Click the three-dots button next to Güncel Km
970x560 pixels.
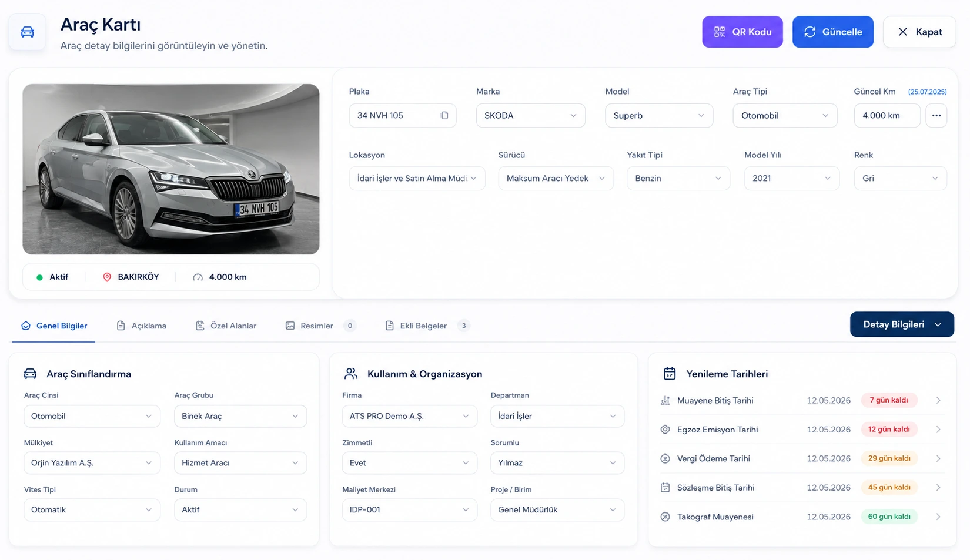pyautogui.click(x=936, y=116)
